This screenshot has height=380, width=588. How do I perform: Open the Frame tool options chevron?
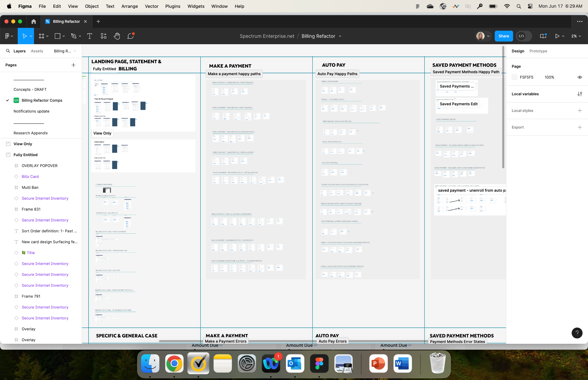coord(47,36)
